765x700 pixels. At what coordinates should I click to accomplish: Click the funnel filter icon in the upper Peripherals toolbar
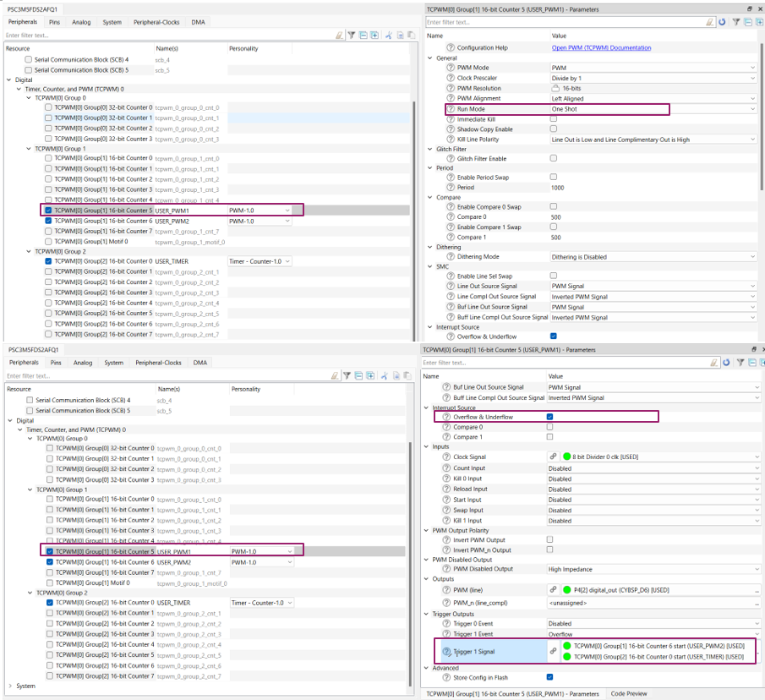coord(352,36)
